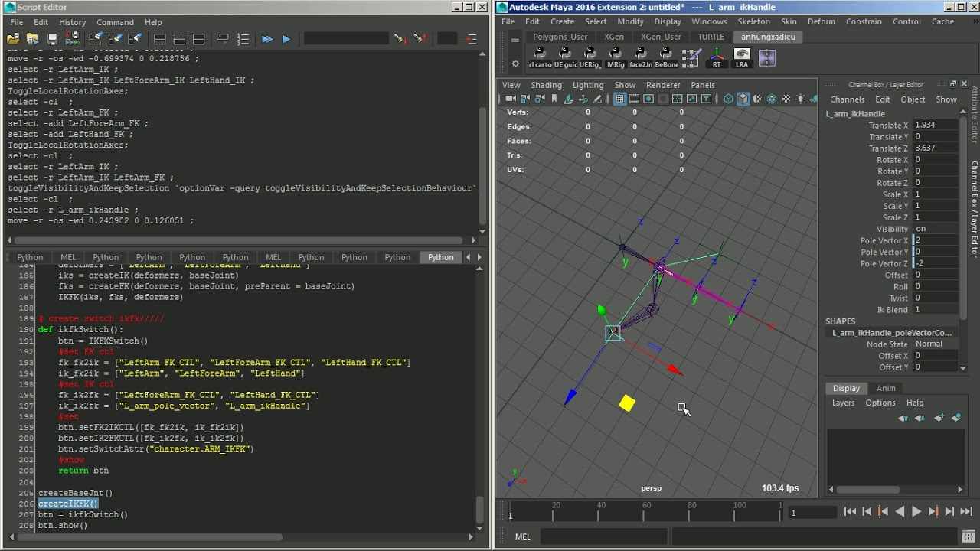The height and width of the screenshot is (551, 980).
Task: Open Channels menu in Channel Box
Action: [x=847, y=99]
